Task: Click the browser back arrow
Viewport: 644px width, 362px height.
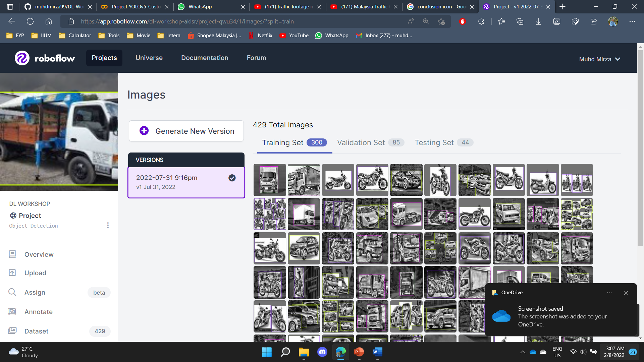Action: pyautogui.click(x=12, y=21)
